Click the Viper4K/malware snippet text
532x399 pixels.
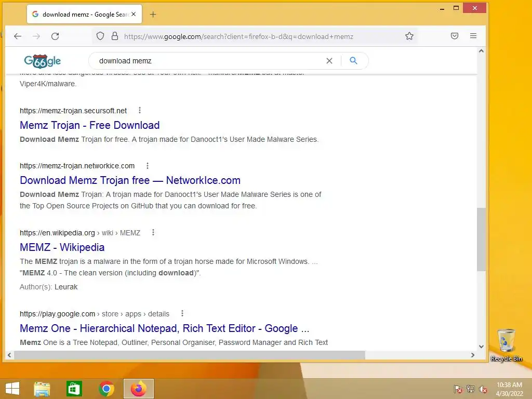click(x=48, y=84)
